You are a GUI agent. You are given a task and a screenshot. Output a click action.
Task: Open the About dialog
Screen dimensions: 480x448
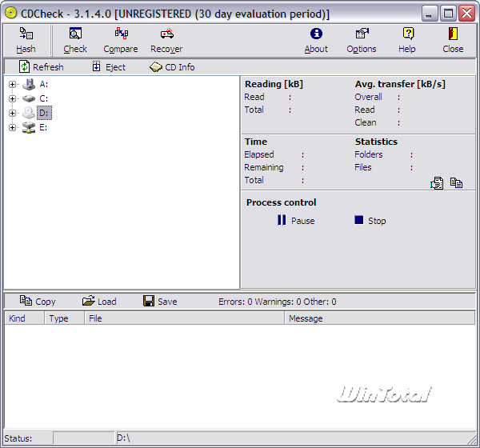coord(316,41)
